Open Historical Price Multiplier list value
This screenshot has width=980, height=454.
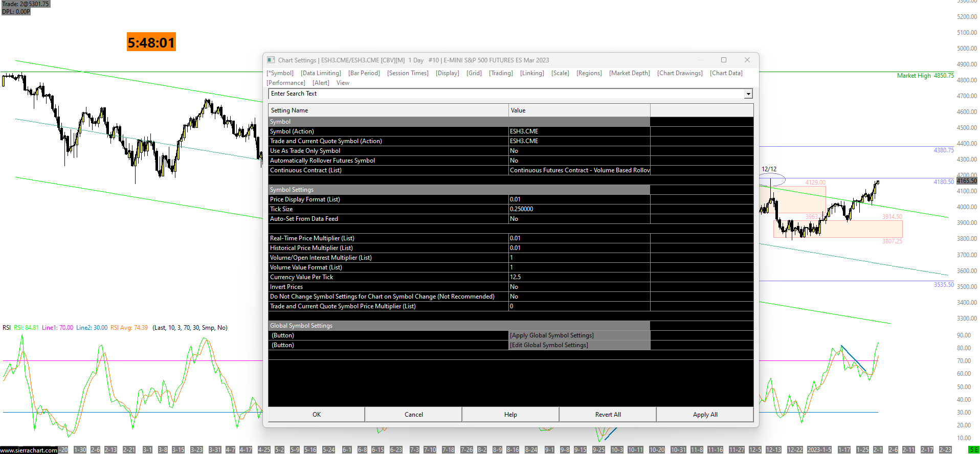pyautogui.click(x=580, y=248)
